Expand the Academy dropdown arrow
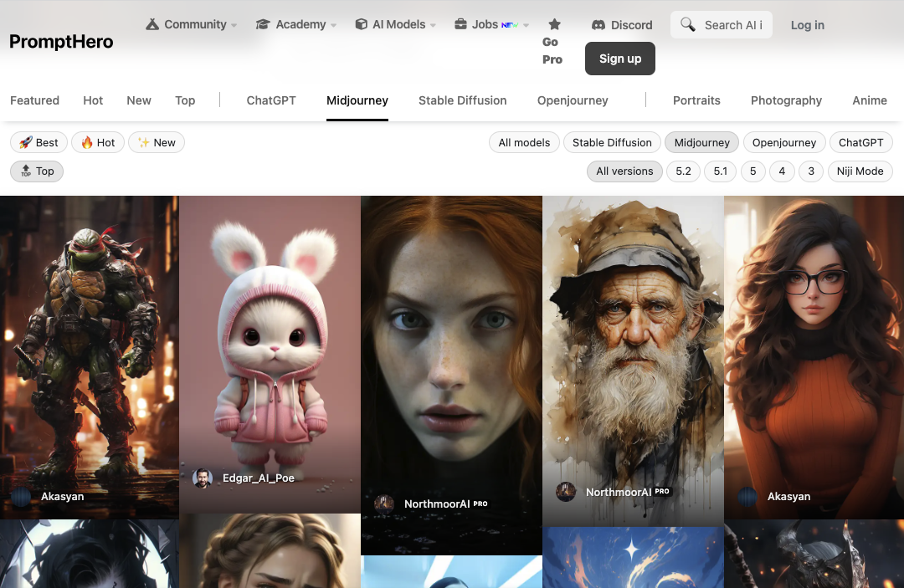Screen dimensions: 904x588 point(334,25)
